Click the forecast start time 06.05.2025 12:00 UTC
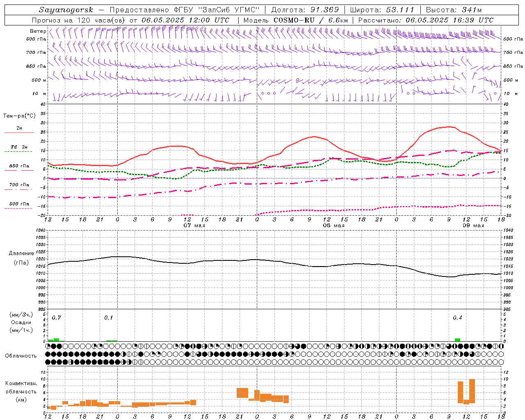This screenshot has width=525, height=420. 185,20
